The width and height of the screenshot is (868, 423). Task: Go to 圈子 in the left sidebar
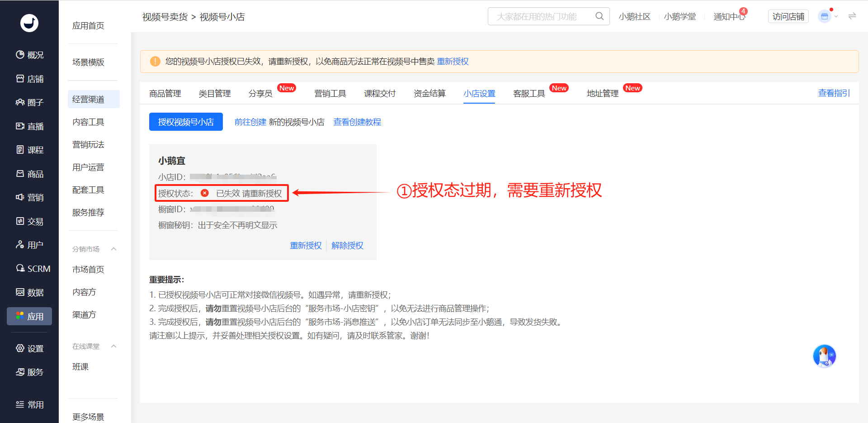coord(29,102)
